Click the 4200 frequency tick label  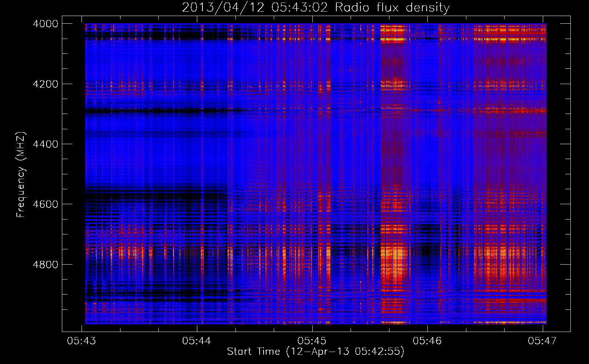(x=46, y=84)
